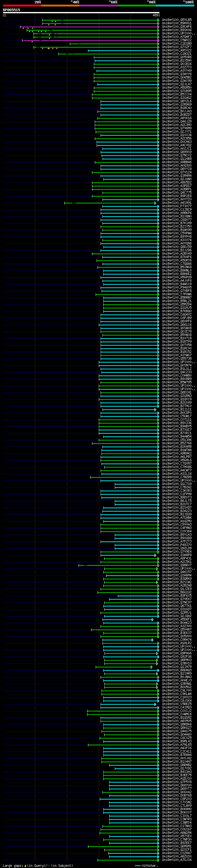Click the white query sequence bar
Screen dimensions: 197x868
pyautogui.click(x=81, y=12)
